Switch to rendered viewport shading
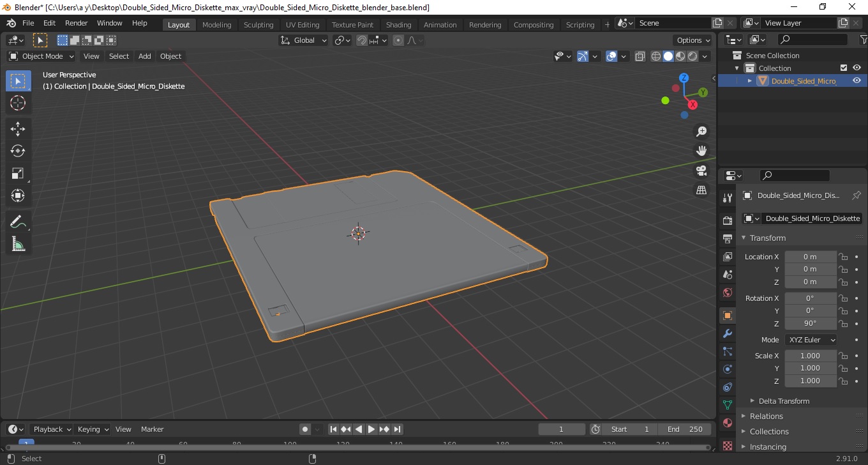Viewport: 868px width, 465px height. [692, 56]
